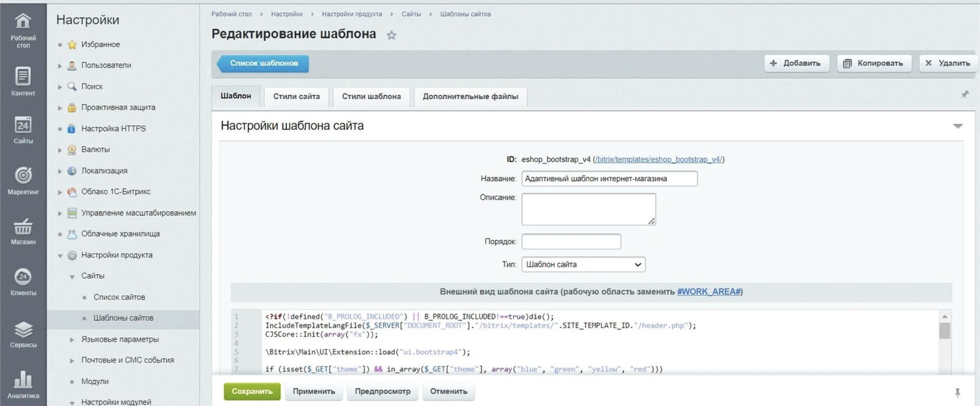The width and height of the screenshot is (980, 406).
Task: Click the green Сохранить button
Action: coord(252,392)
